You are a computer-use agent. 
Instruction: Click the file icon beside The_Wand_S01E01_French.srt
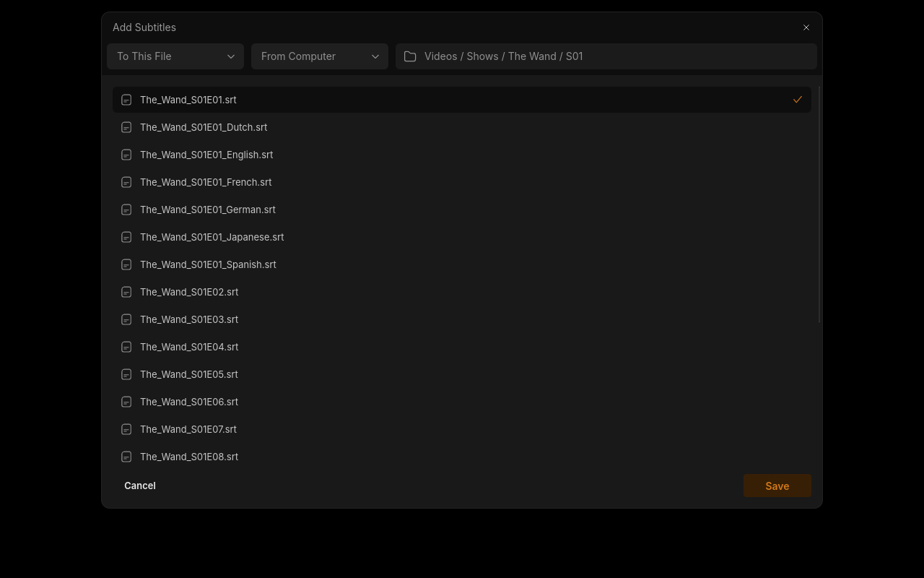click(x=126, y=182)
